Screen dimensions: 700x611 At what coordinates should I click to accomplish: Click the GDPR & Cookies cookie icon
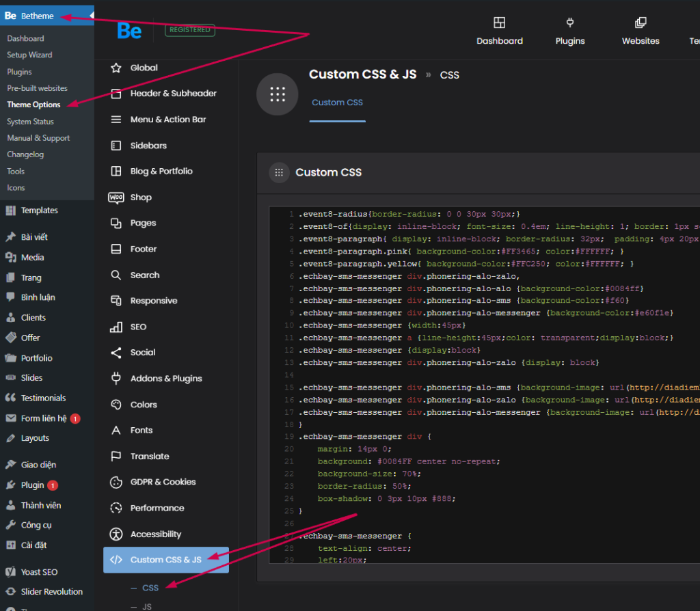116,482
